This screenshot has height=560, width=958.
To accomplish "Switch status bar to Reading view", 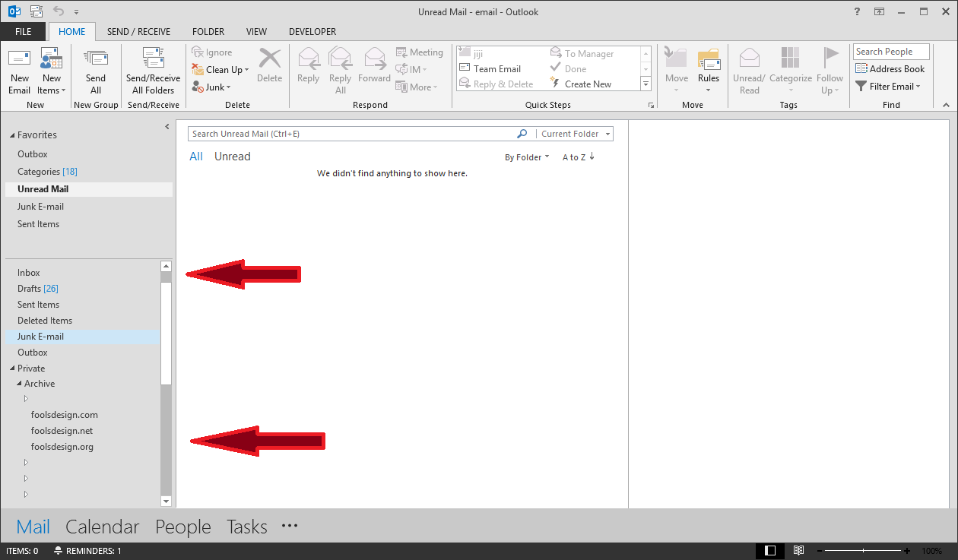I will [x=798, y=550].
